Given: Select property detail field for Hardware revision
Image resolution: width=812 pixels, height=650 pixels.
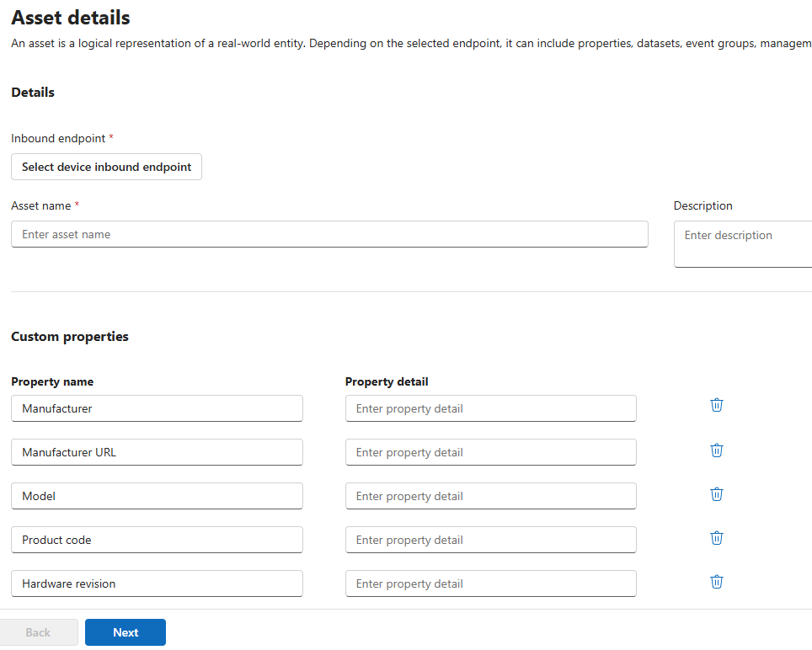Looking at the screenshot, I should [x=490, y=583].
